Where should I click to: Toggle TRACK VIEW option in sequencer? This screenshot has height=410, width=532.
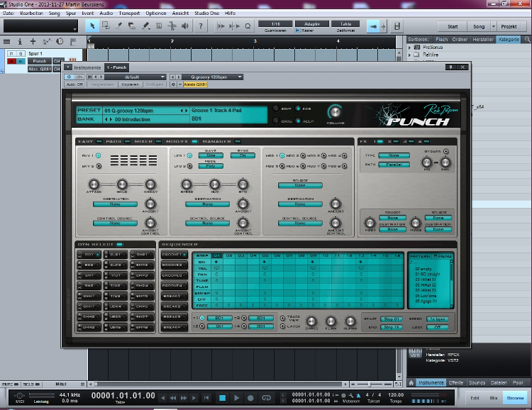point(282,318)
